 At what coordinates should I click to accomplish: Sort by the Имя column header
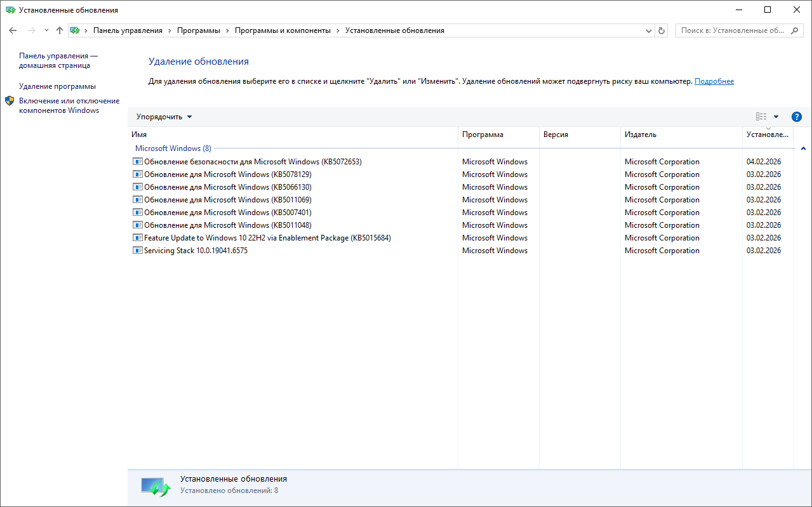pos(139,135)
